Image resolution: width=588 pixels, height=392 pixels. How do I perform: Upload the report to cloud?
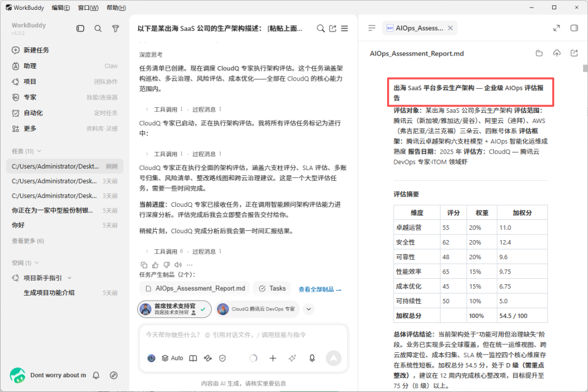[x=557, y=53]
